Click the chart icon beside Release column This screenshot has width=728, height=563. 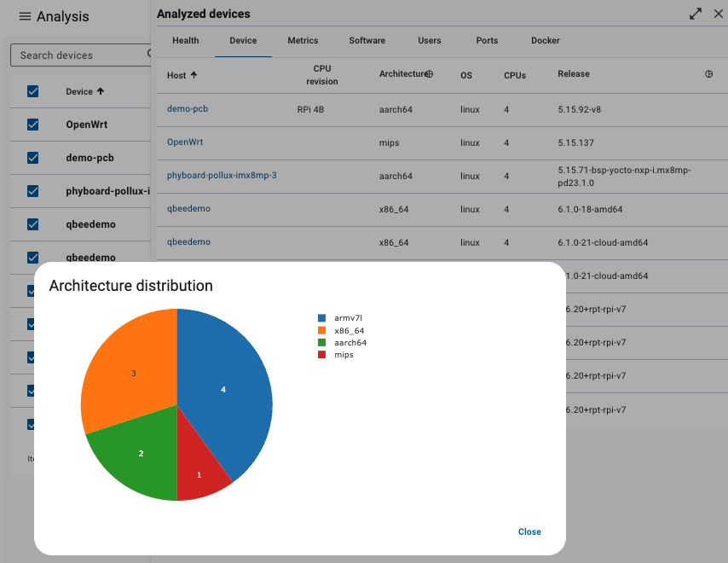[x=708, y=74]
